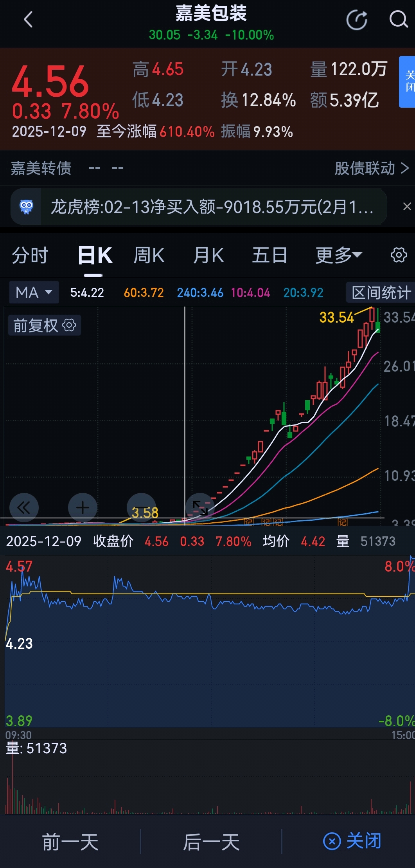415x868 pixels.
Task: Tap the owl assistant icon
Action: 26,206
